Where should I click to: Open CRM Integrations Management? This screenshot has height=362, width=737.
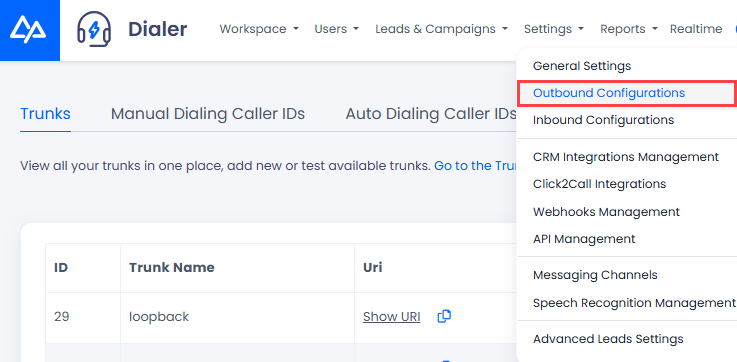(627, 157)
